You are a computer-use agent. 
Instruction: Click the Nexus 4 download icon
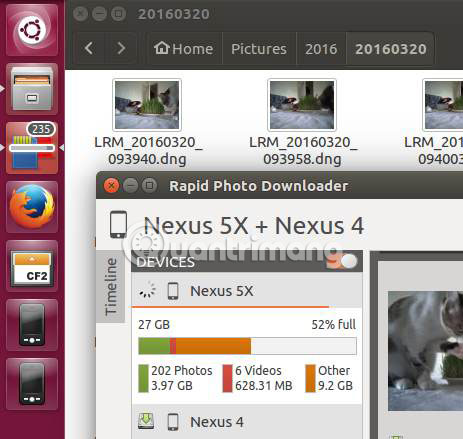pyautogui.click(x=146, y=421)
